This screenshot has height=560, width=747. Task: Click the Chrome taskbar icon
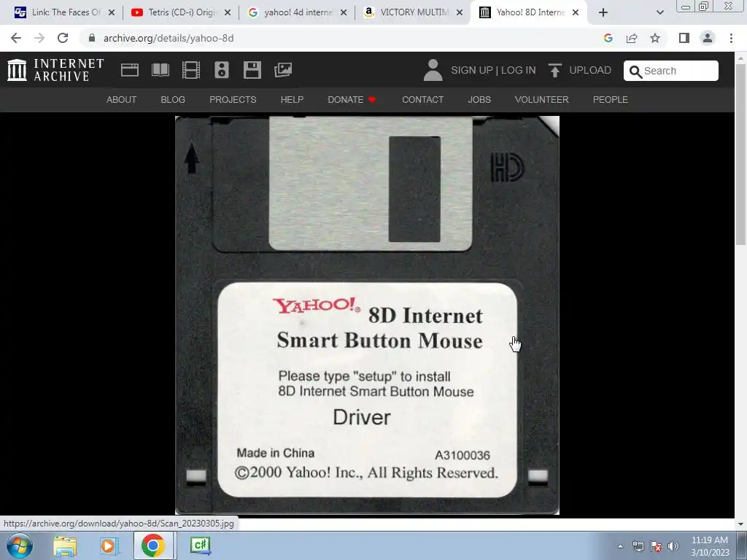(x=153, y=545)
